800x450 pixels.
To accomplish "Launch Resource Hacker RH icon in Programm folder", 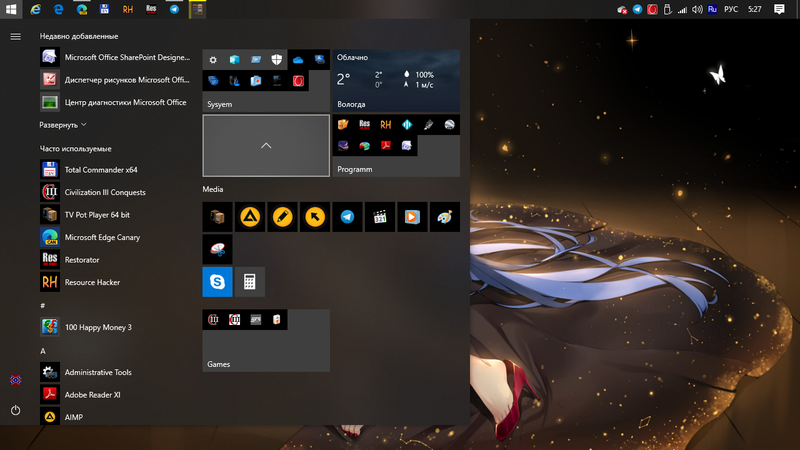I will [x=386, y=124].
